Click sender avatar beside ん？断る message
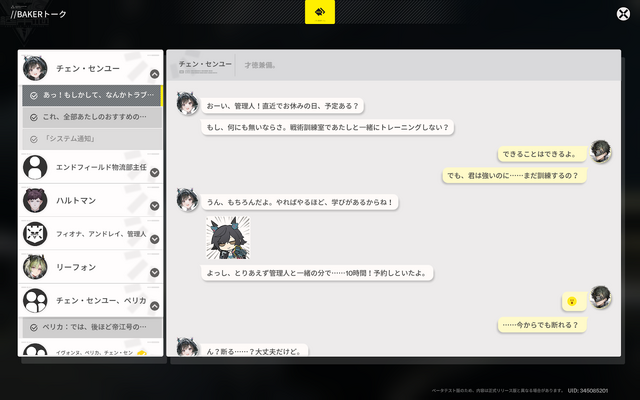Image resolution: width=640 pixels, height=400 pixels. (187, 347)
